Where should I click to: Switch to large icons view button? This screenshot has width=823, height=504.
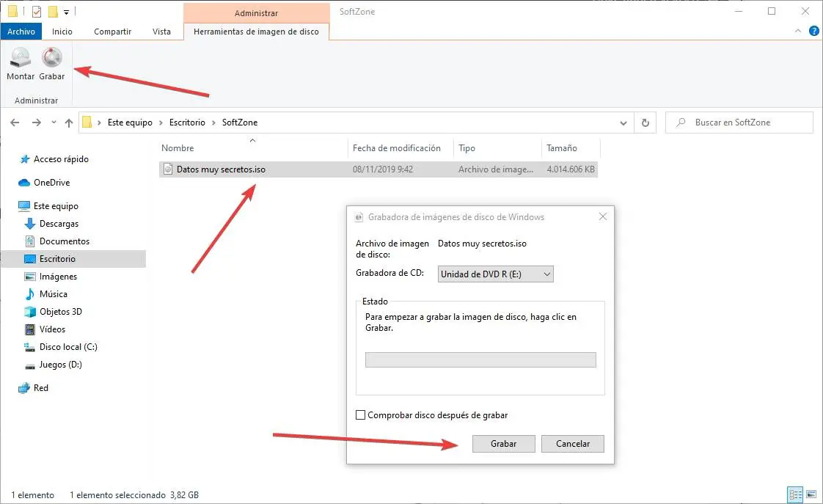tap(811, 494)
